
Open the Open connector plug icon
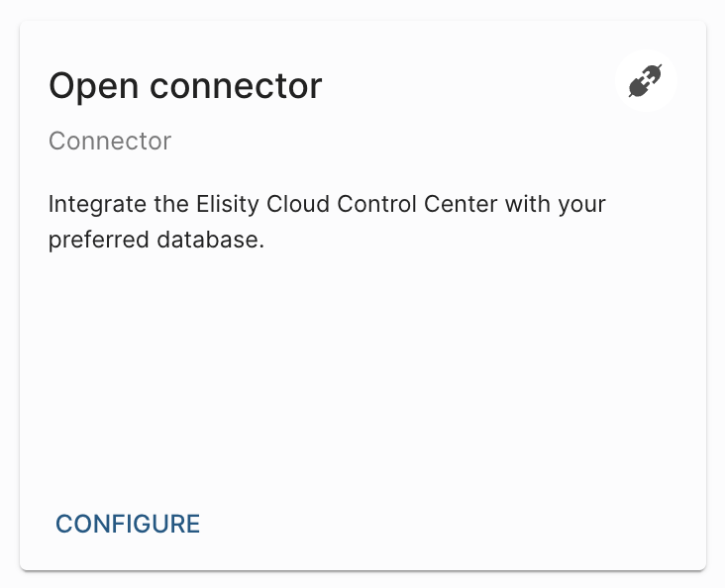(x=646, y=81)
